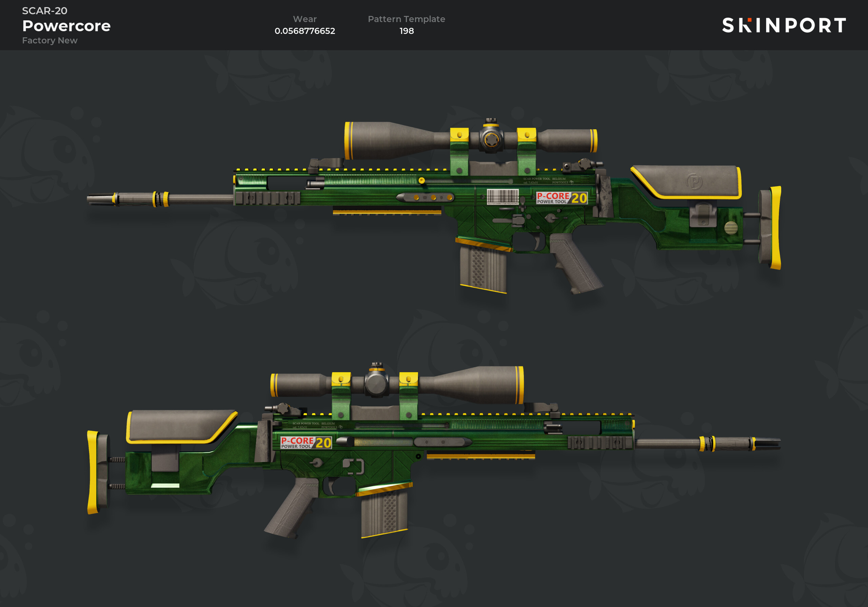The image size is (868, 607).
Task: Click the 'Factory New' condition text
Action: [50, 40]
